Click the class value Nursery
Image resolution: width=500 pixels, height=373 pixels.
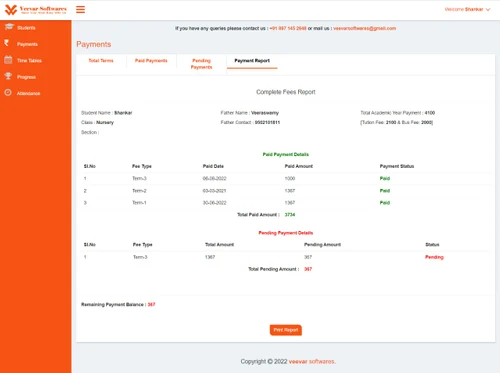pyautogui.click(x=105, y=122)
